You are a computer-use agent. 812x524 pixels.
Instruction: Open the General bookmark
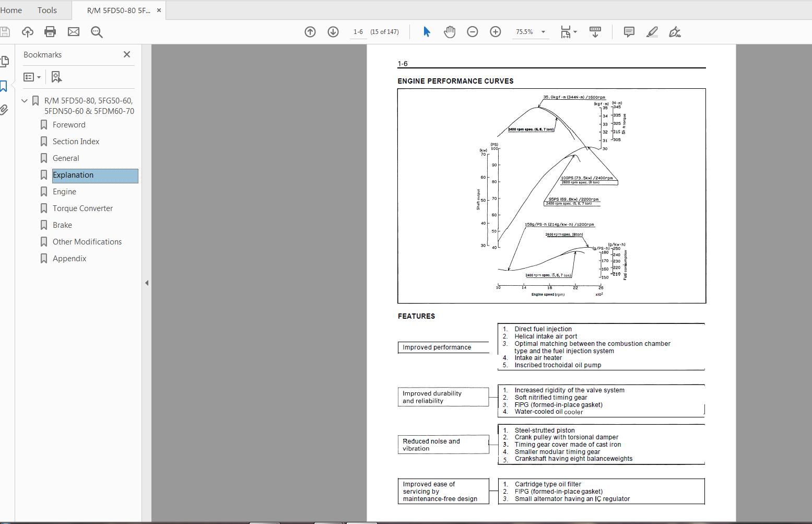[x=66, y=158]
